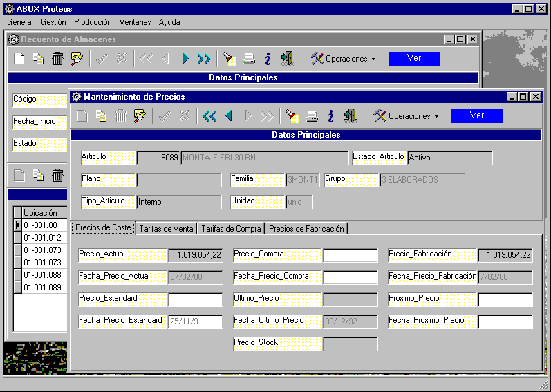Click the Plano field

point(179,180)
